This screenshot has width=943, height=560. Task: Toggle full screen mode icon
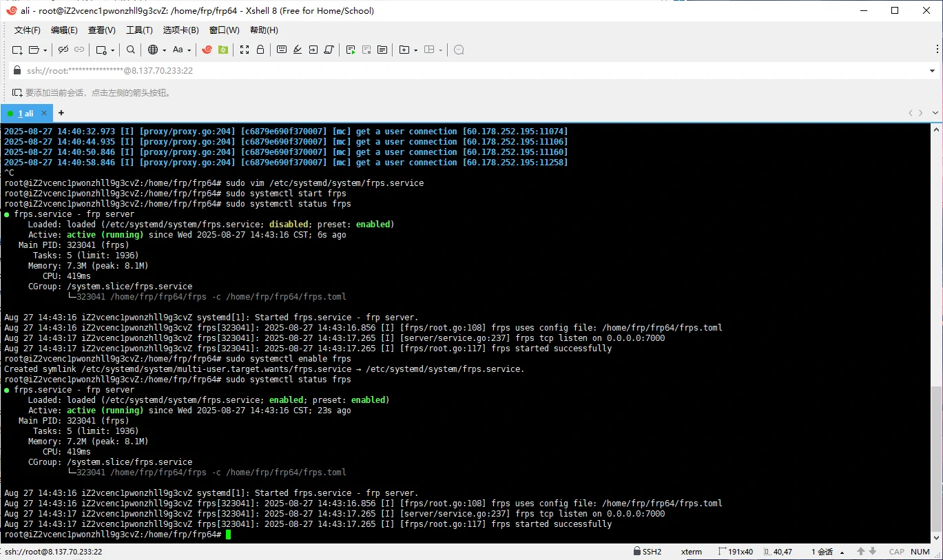point(245,50)
